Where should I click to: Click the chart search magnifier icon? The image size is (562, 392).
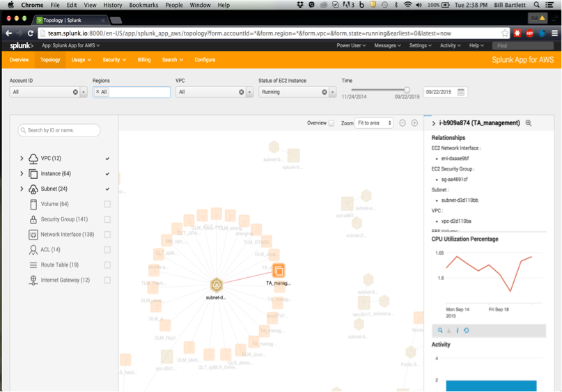[x=440, y=330]
